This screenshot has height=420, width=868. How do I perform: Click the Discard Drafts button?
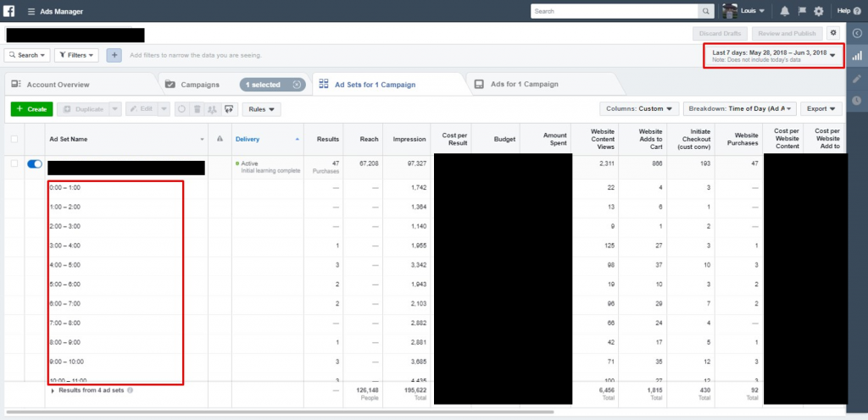[x=721, y=33]
